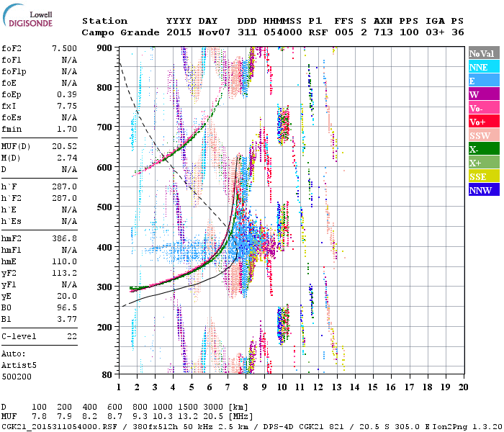504x432 pixels.
Task: Click the 700 km height axis label
Action: (104, 127)
